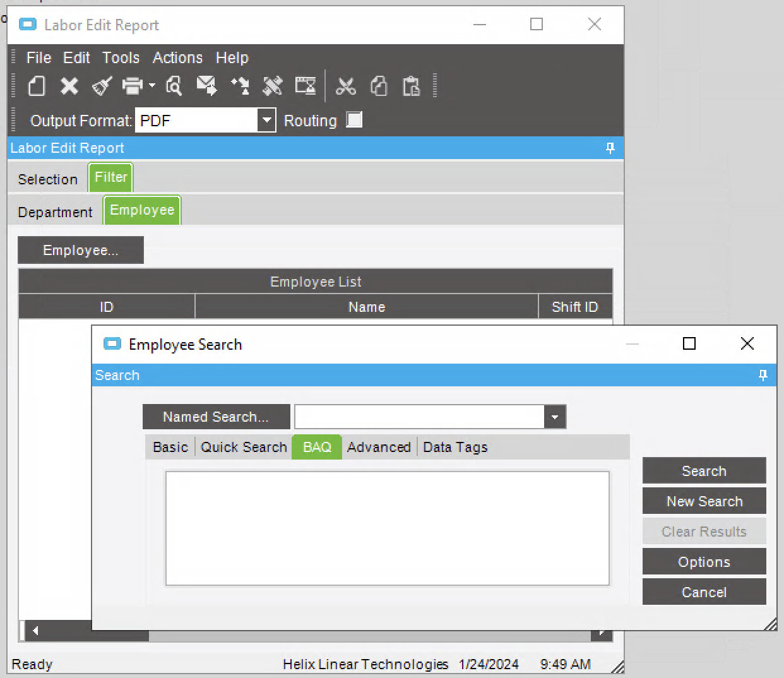This screenshot has width=784, height=678.
Task: Expand the Output Format dropdown
Action: pos(267,120)
